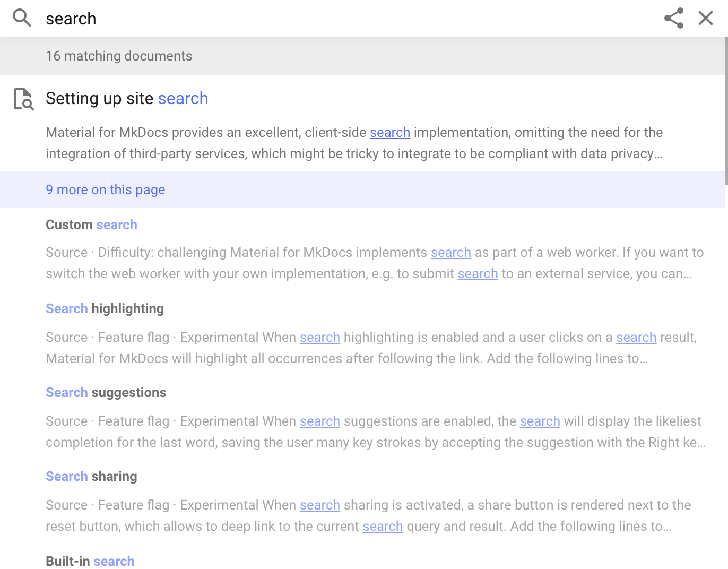Click the highlighted search term in the first result title
728x569 pixels.
click(183, 98)
